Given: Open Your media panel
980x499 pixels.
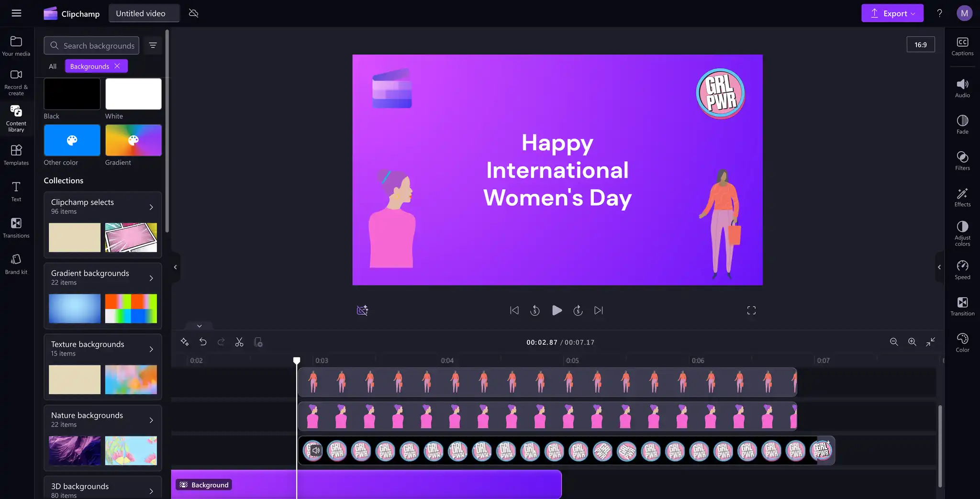Looking at the screenshot, I should tap(16, 46).
